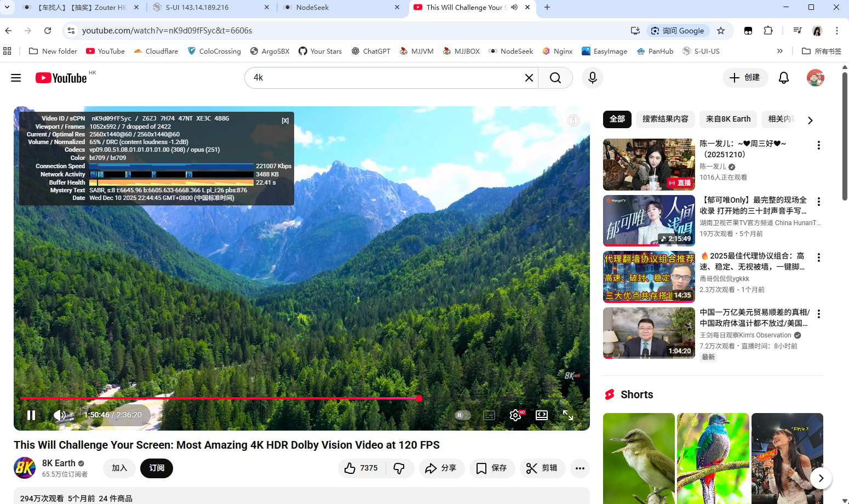Close the stats for nerds panel
849x504 pixels.
pyautogui.click(x=285, y=121)
